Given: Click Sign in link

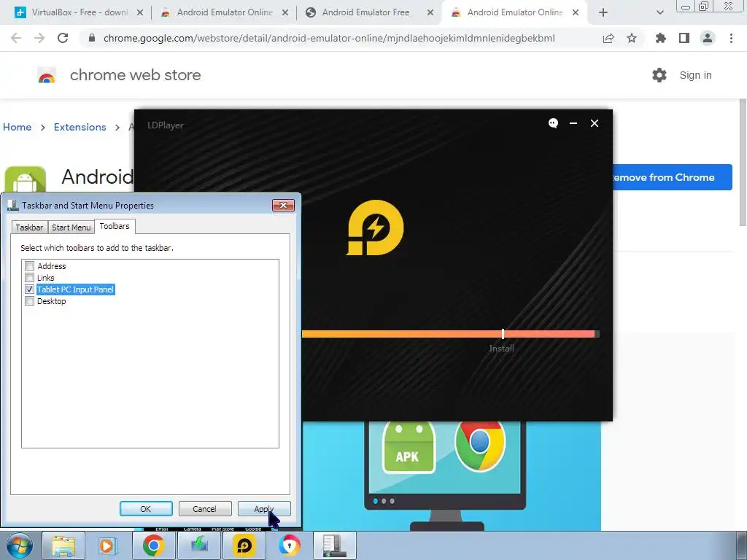Looking at the screenshot, I should [x=695, y=75].
